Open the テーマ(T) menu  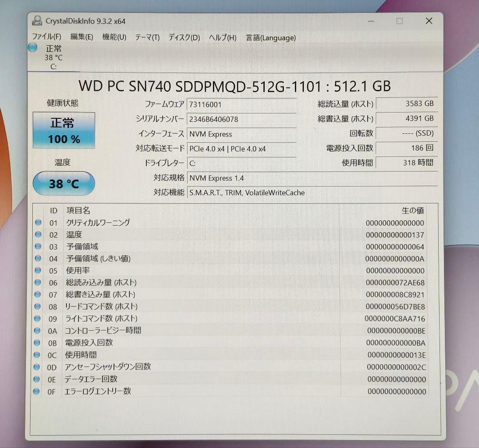tap(146, 38)
